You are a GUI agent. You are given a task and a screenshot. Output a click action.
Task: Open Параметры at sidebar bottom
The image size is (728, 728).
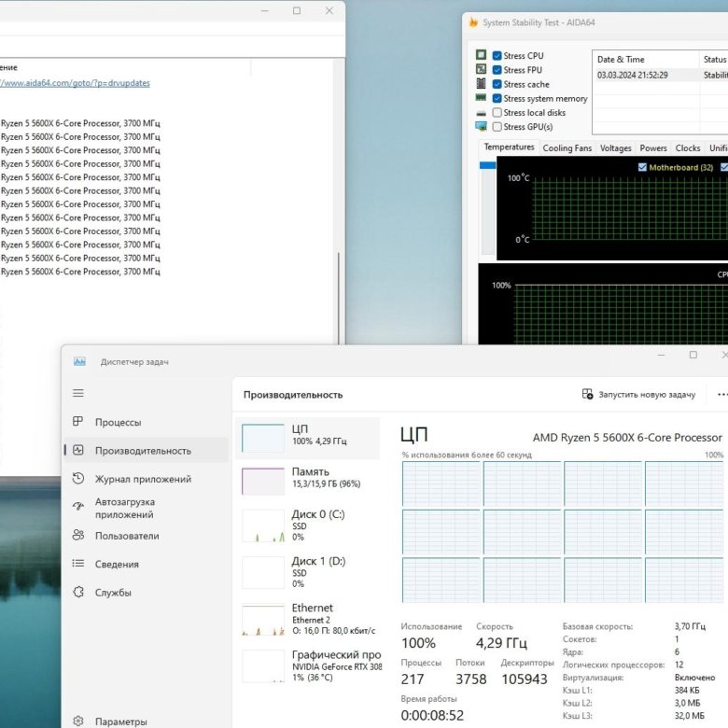click(x=146, y=721)
